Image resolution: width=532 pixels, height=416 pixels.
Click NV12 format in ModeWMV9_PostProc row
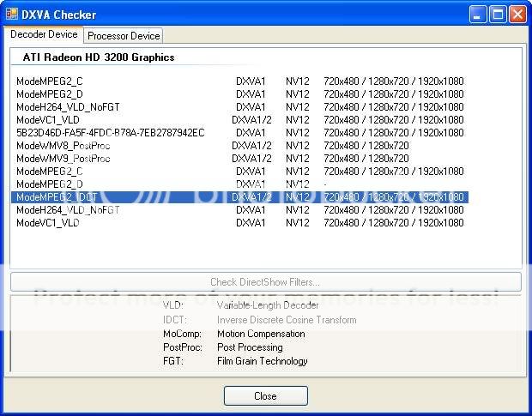[298, 159]
